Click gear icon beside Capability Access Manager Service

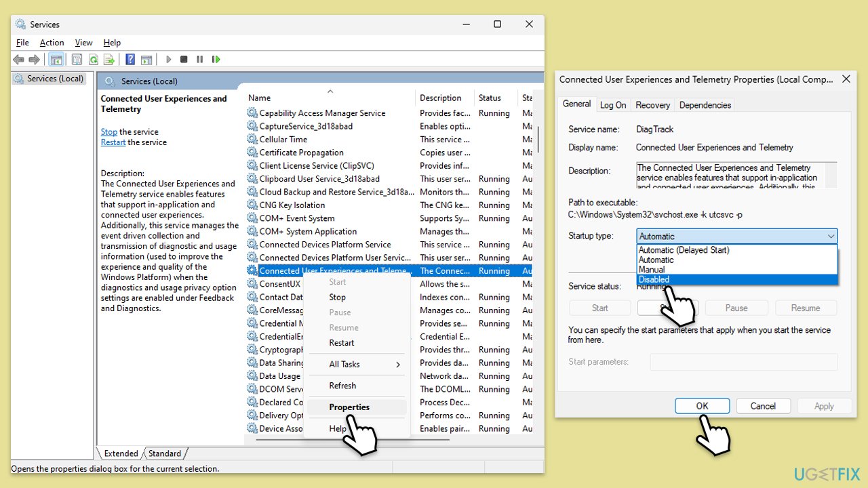tap(252, 113)
